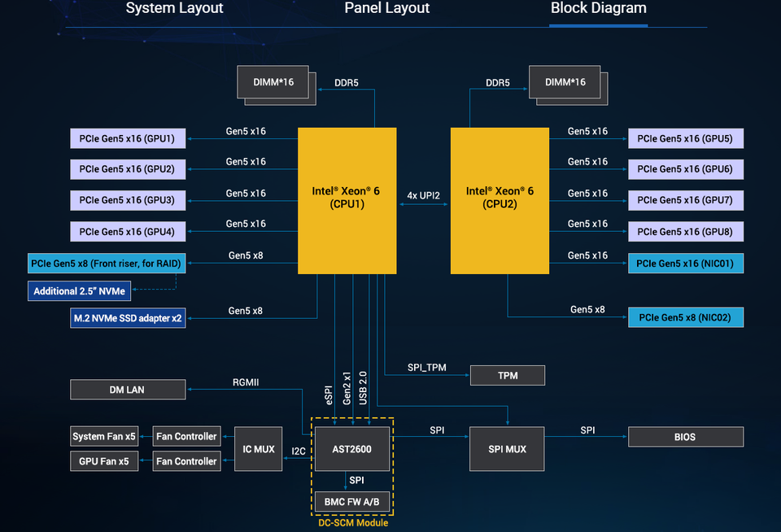Click the PCIe Gen5 x16 (GPU8) box
Screen dimensions: 781x532
[x=685, y=232]
